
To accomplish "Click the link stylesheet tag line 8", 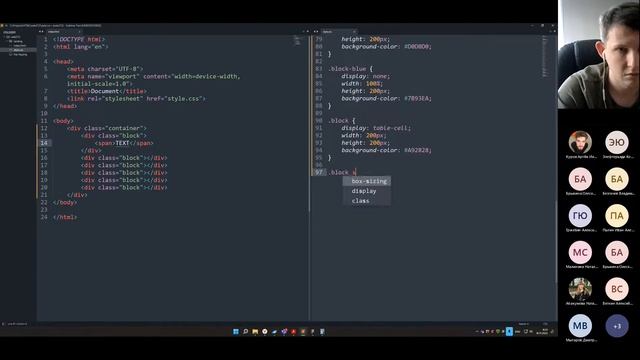I will tap(136, 98).
